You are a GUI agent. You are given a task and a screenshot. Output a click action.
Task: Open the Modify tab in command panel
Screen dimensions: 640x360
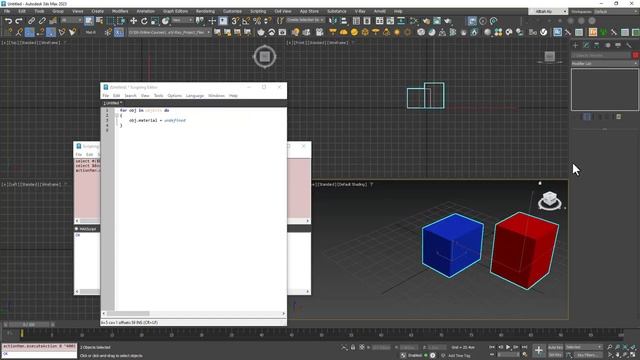tap(586, 45)
